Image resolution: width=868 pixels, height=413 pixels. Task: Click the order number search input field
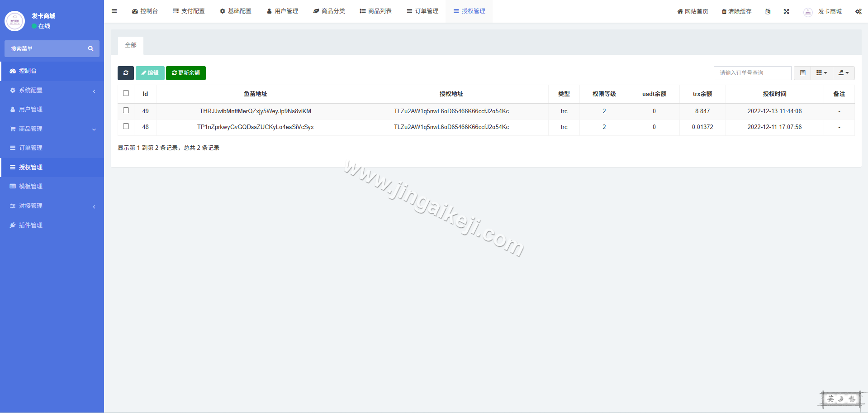click(752, 72)
